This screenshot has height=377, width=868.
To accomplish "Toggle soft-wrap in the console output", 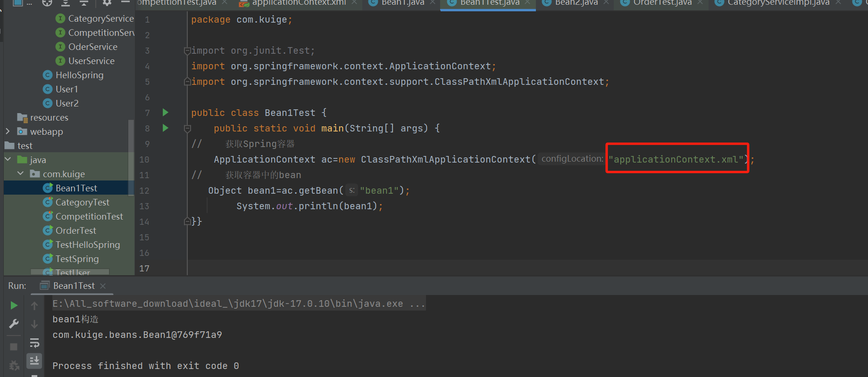I will pos(34,343).
